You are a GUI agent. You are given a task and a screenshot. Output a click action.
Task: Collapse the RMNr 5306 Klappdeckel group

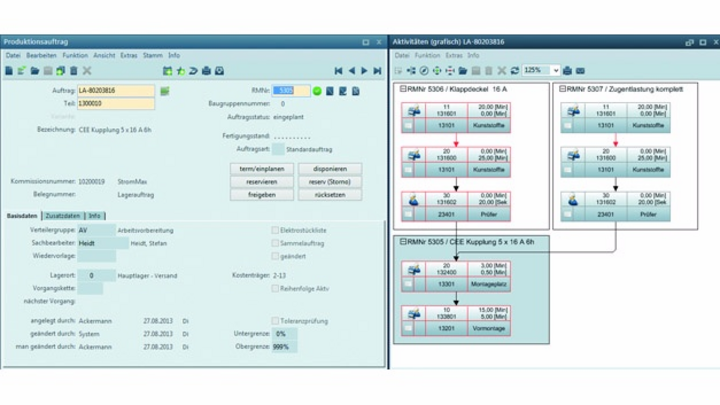point(402,89)
